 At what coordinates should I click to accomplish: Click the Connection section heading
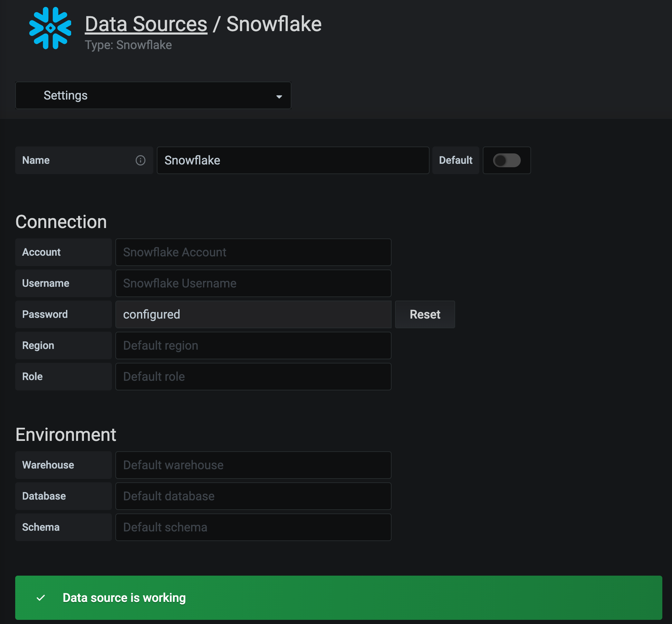point(61,222)
